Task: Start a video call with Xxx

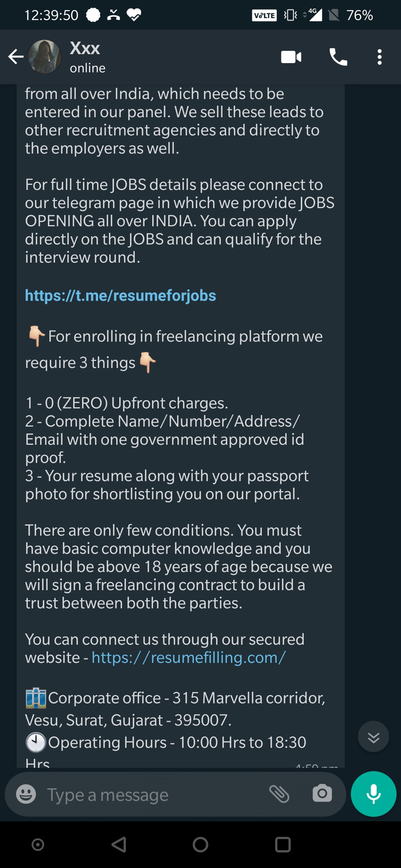Action: point(291,57)
